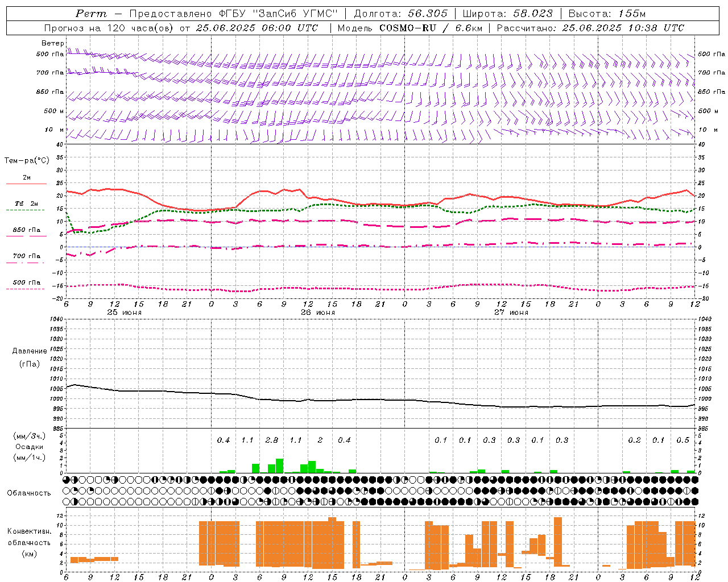Click the latitude value Широта: 58.023

(x=507, y=14)
